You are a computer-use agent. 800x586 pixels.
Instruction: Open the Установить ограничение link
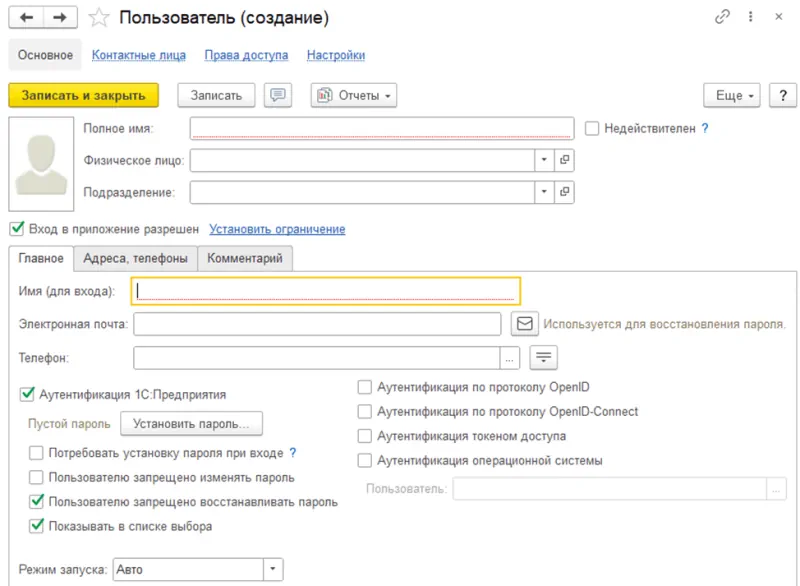coord(276,229)
